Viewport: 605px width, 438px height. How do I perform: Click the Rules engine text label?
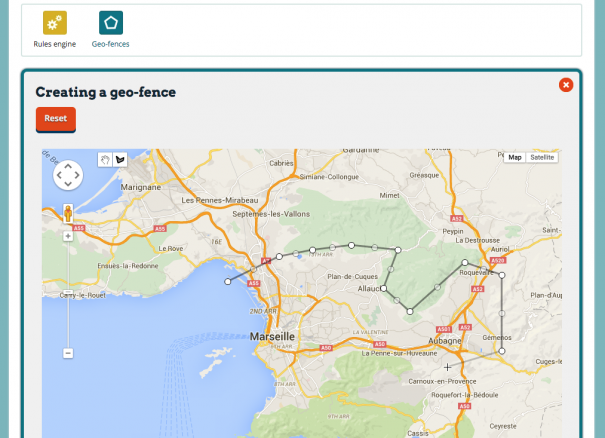coord(55,44)
